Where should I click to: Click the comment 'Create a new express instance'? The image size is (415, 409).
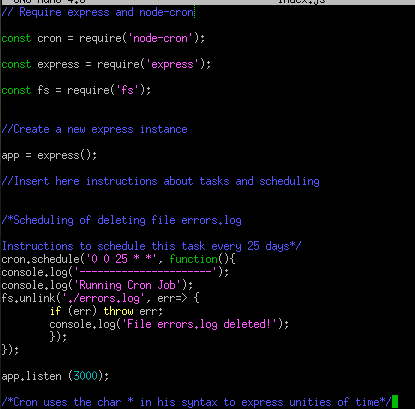(x=94, y=129)
